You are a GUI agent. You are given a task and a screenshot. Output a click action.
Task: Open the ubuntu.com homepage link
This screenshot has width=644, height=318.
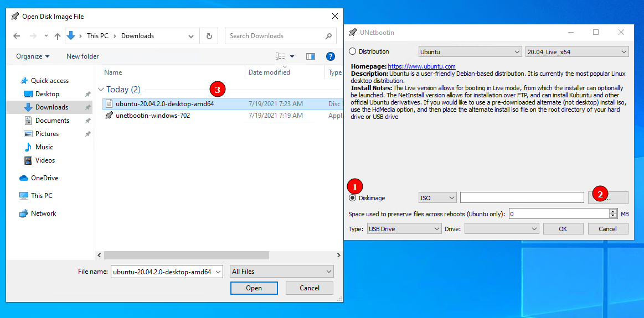click(421, 66)
